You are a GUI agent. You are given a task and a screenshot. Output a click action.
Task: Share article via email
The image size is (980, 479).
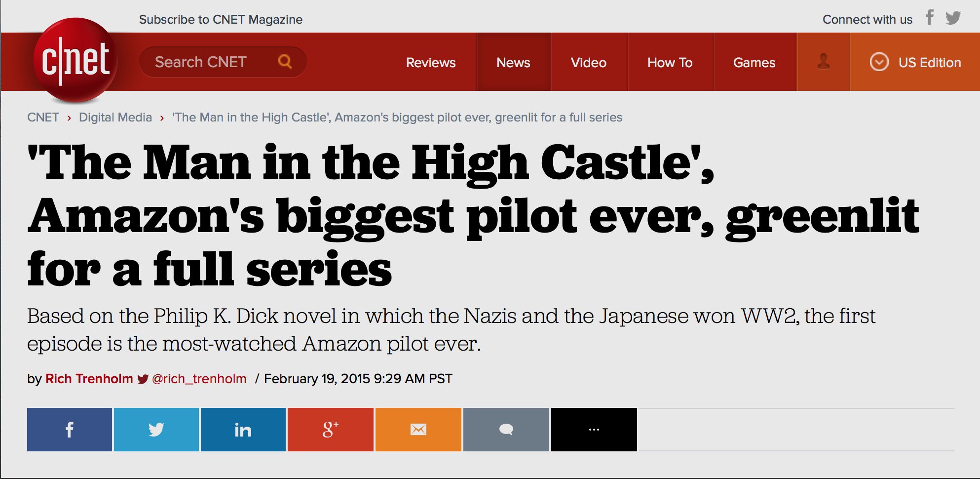[x=418, y=430]
